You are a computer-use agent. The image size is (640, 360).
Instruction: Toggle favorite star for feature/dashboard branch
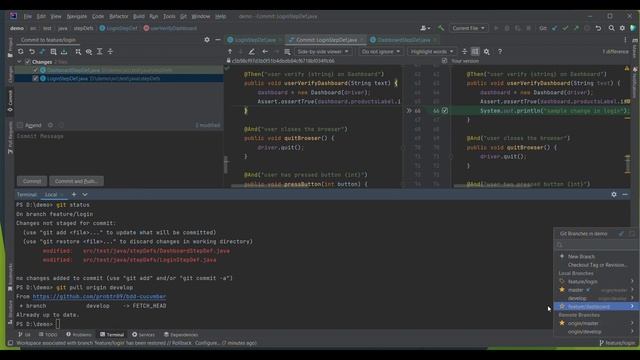(x=562, y=307)
